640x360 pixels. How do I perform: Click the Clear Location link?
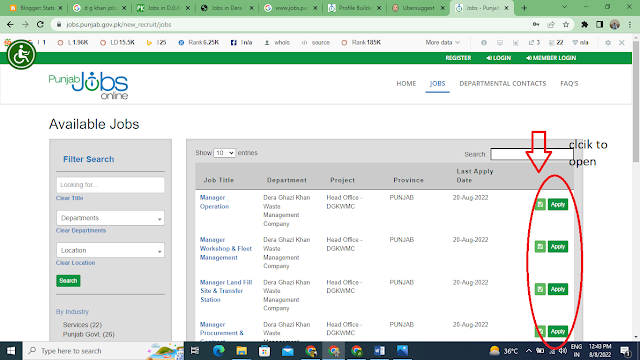76,263
